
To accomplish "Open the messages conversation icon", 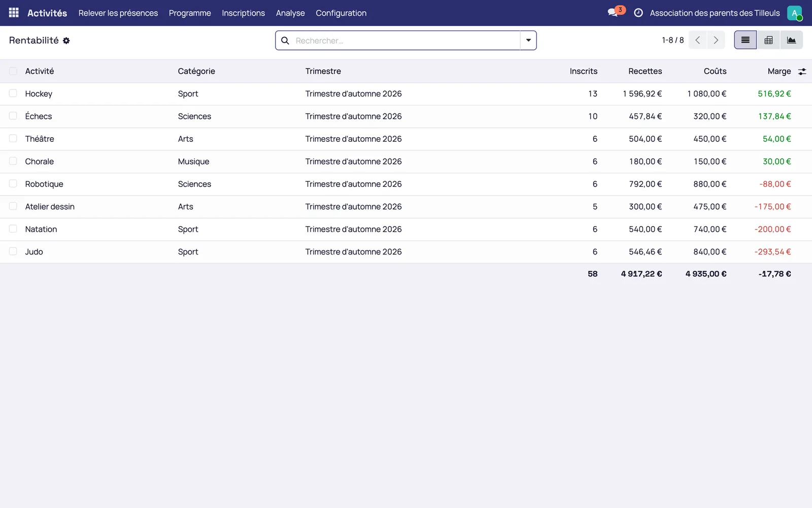I will tap(613, 13).
